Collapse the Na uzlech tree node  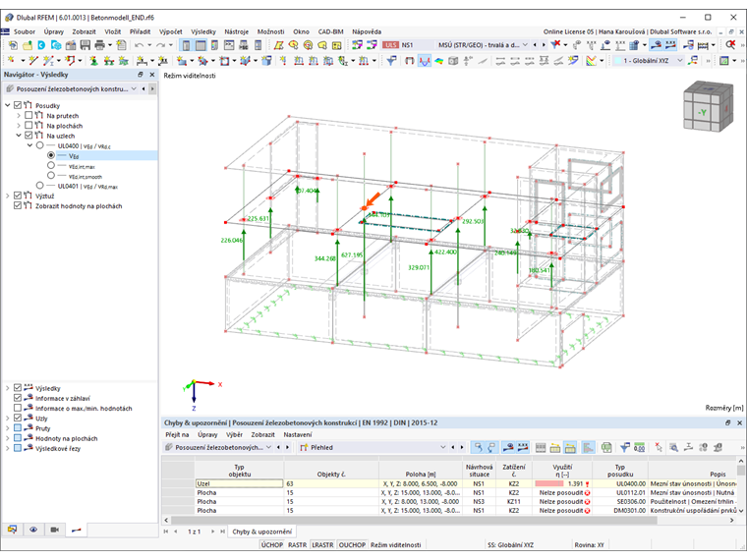coord(19,136)
